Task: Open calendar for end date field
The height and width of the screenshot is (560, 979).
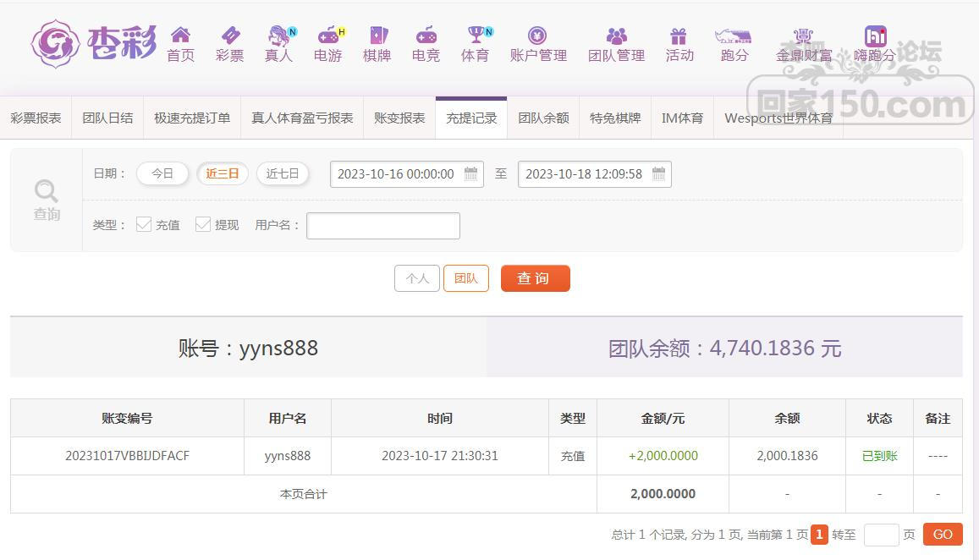Action: pos(658,174)
